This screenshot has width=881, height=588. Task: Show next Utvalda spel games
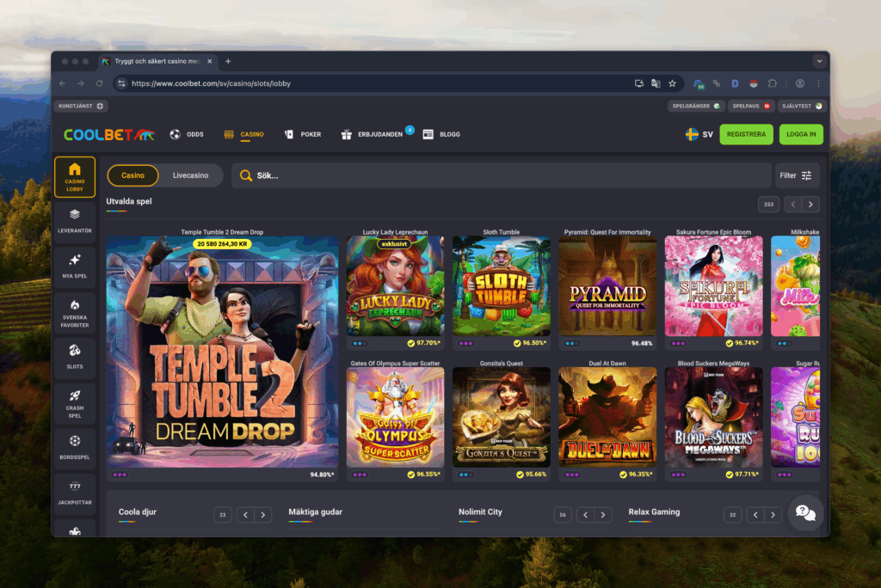click(810, 205)
